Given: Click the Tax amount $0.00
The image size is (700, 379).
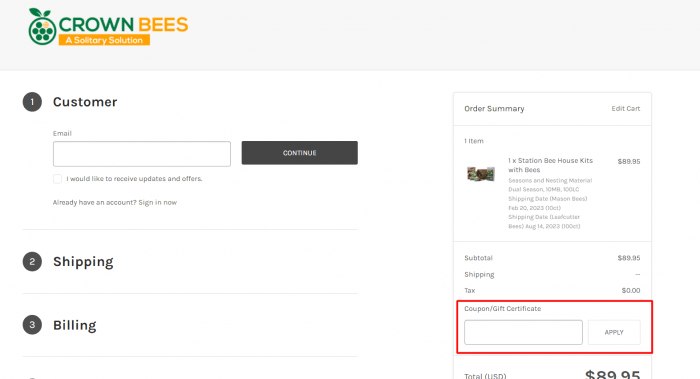Looking at the screenshot, I should [631, 291].
